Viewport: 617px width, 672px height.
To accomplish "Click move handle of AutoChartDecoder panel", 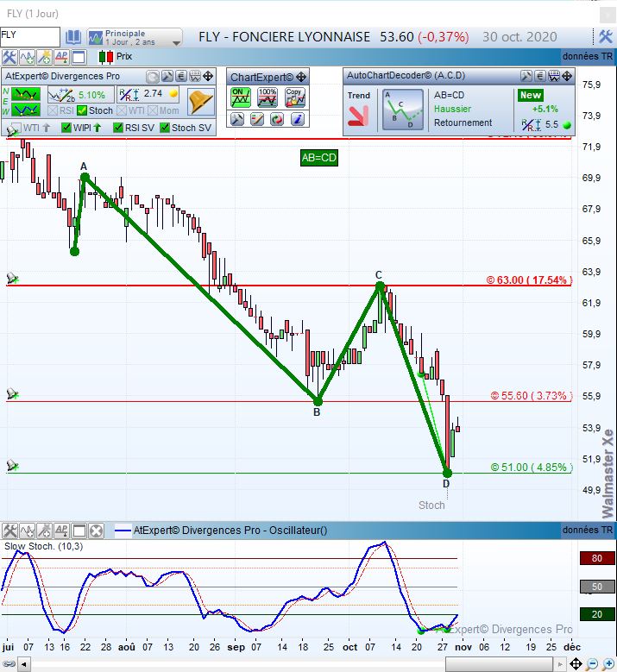I will 567,76.
